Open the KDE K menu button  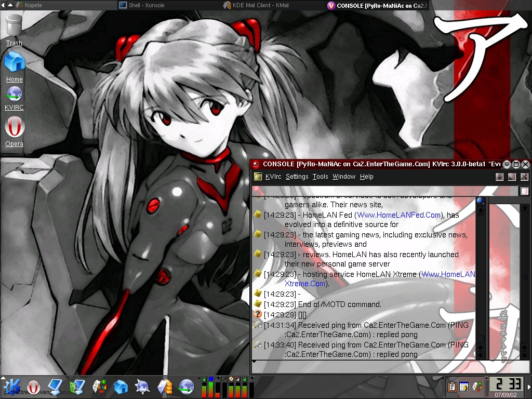(12, 387)
